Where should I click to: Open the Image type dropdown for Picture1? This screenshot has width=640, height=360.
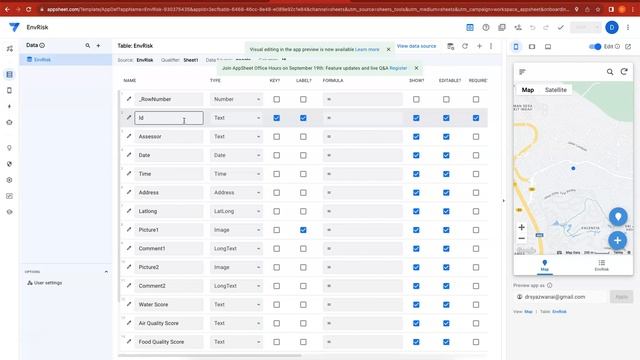236,230
